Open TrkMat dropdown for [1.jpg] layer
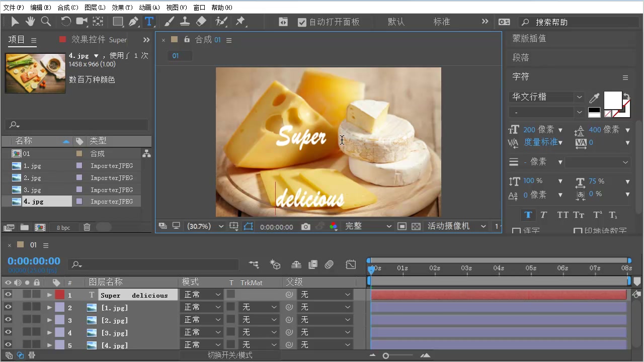Image resolution: width=644 pixels, height=362 pixels. [259, 307]
